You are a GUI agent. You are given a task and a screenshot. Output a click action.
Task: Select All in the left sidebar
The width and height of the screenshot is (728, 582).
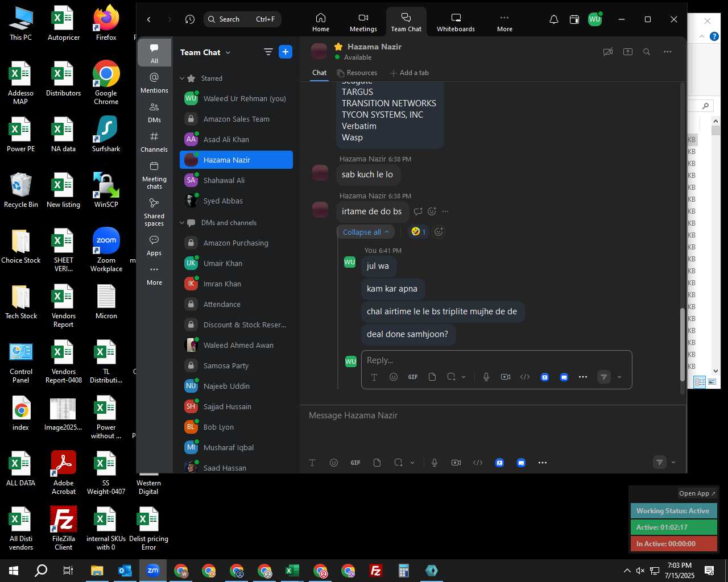[154, 53]
